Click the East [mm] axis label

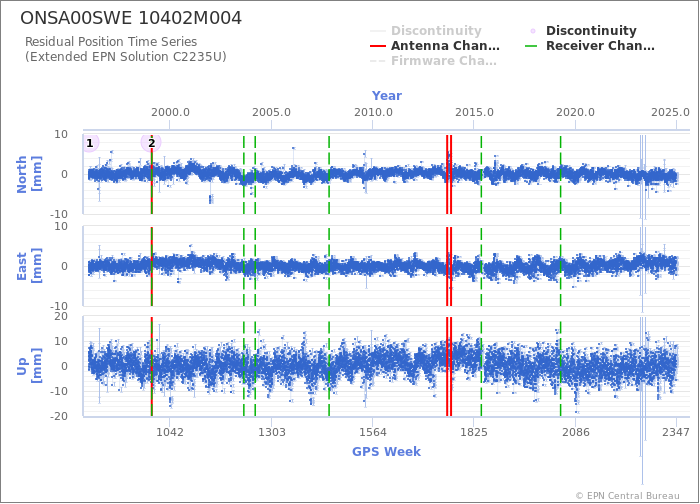pos(29,266)
